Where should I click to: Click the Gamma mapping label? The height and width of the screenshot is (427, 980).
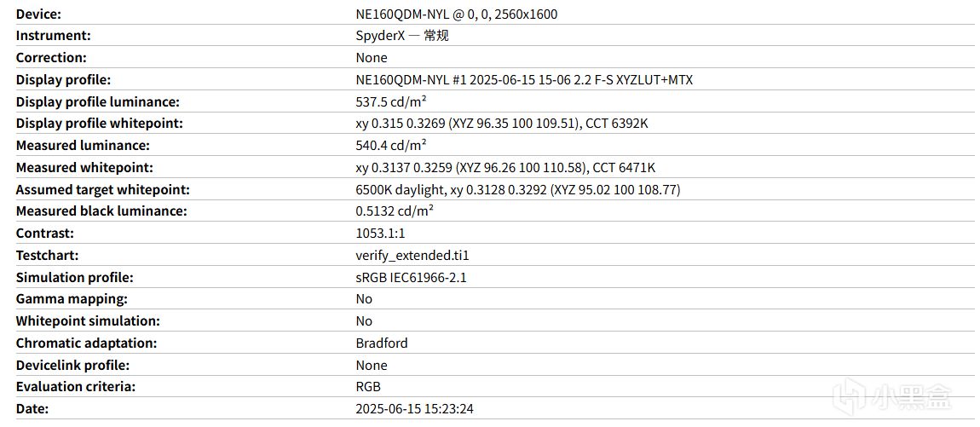pyautogui.click(x=72, y=299)
